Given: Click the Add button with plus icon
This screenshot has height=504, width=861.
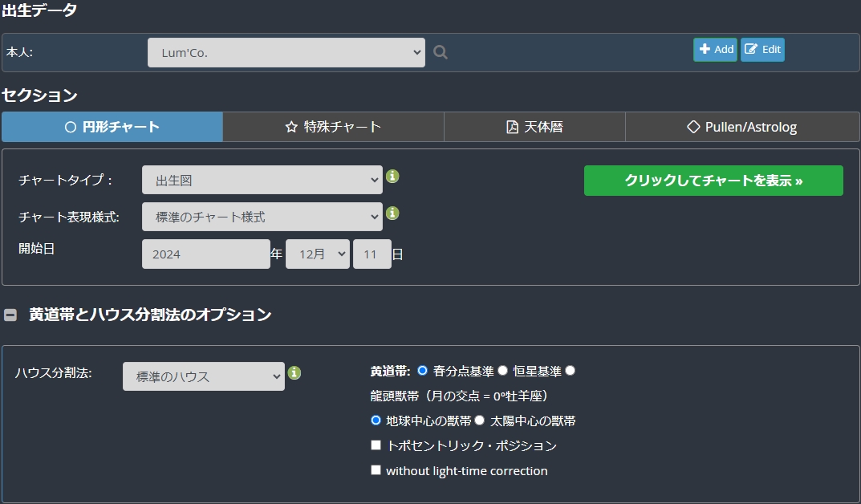Looking at the screenshot, I should pos(715,50).
